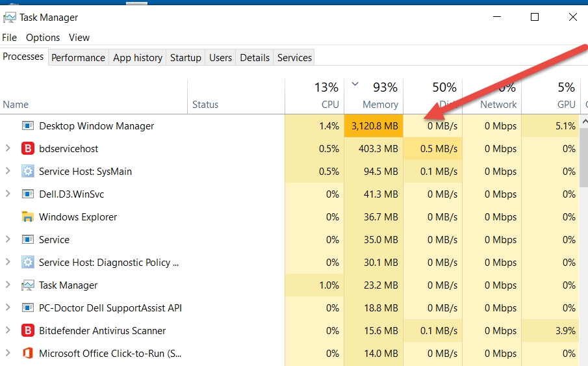
Task: Maximize the Task Manager window
Action: point(535,17)
